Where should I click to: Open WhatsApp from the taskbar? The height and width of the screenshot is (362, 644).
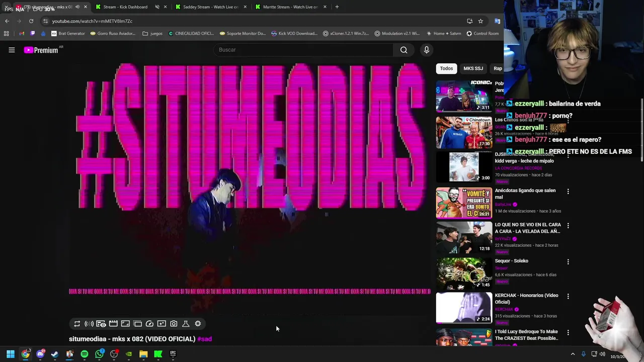click(x=100, y=354)
